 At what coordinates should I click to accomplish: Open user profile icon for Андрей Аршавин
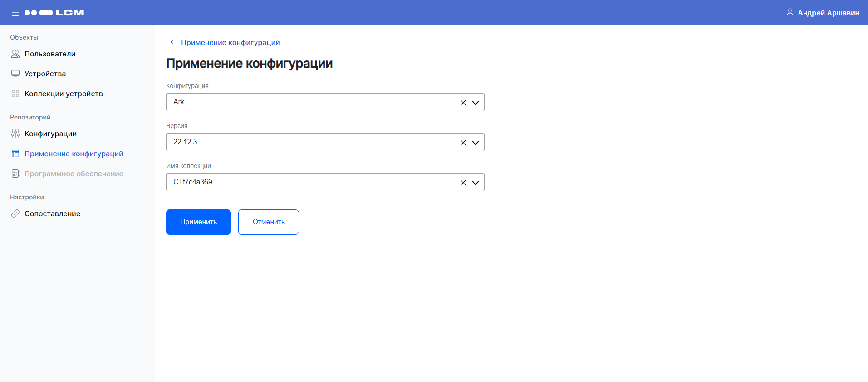tap(790, 12)
